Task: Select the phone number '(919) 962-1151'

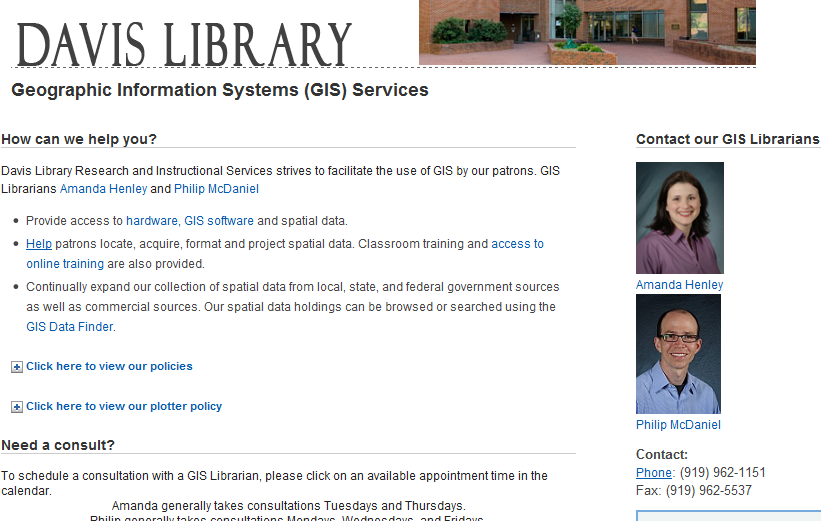Action: pyautogui.click(x=723, y=473)
